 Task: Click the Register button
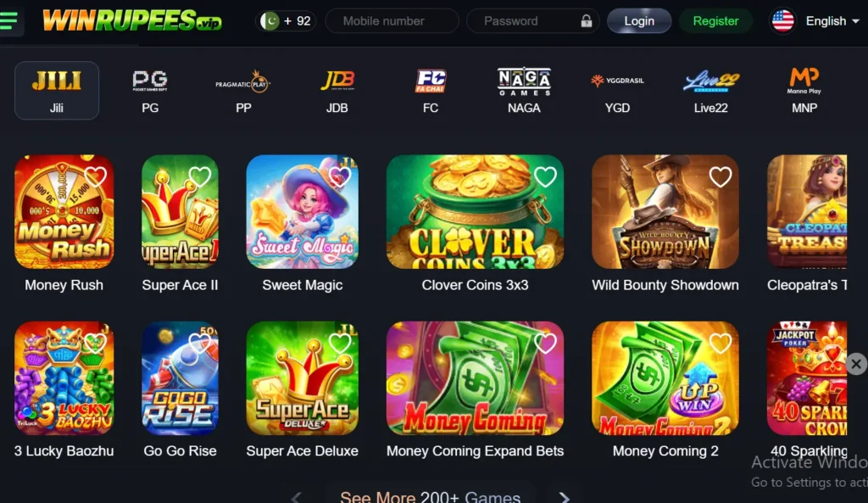pyautogui.click(x=715, y=21)
